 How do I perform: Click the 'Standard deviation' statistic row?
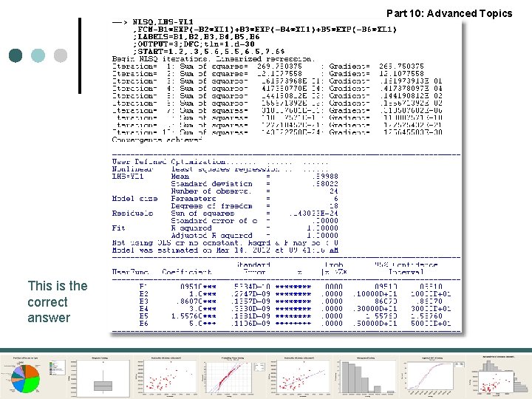pos(254,184)
